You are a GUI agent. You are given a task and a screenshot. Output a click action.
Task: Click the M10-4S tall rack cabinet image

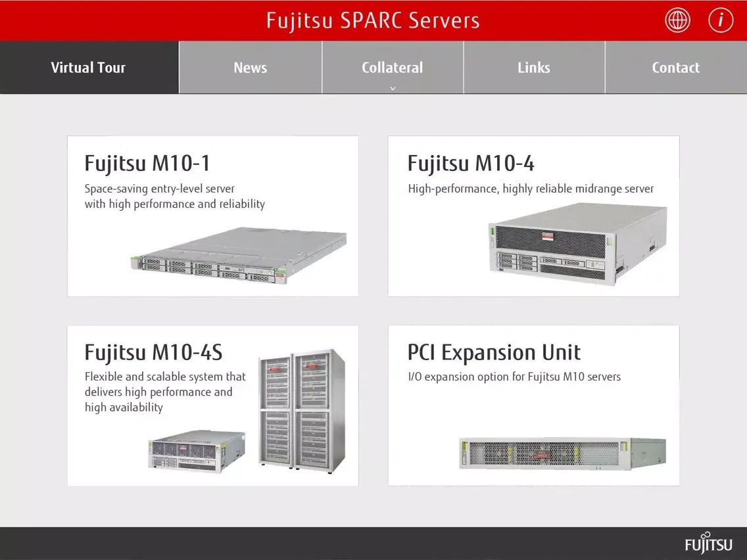302,410
